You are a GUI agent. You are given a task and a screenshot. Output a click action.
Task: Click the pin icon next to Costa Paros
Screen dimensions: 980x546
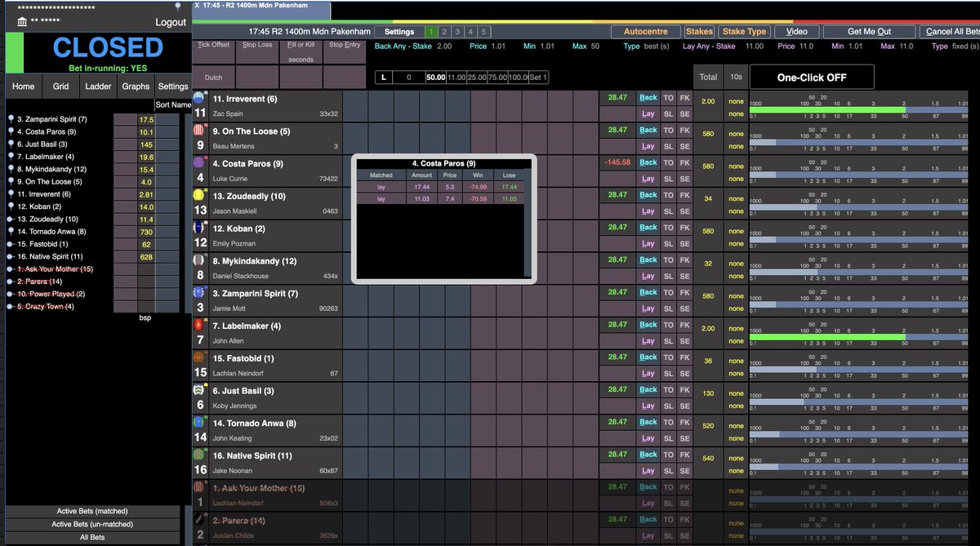[11, 131]
